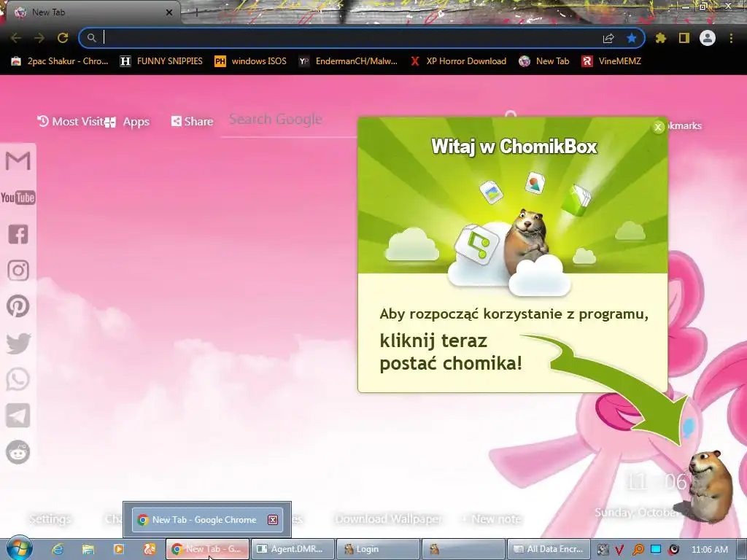This screenshot has width=747, height=560.
Task: Close the New Tab taskbar preview thumbnail
Action: [x=273, y=519]
